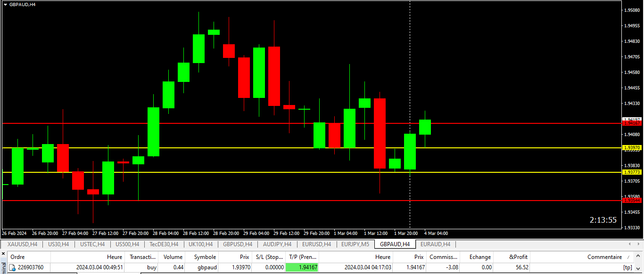
Task: Select the GBPUSD,H4 chart tab
Action: (238, 244)
